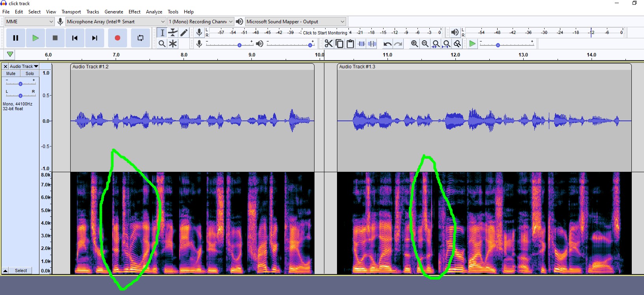Click the green Play button
Viewport: 644px width, 295px height.
(36, 38)
